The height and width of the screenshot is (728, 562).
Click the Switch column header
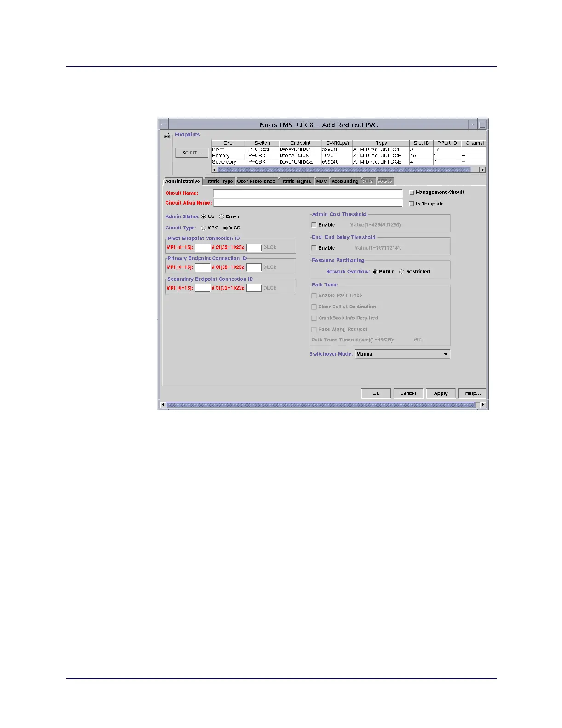point(262,143)
